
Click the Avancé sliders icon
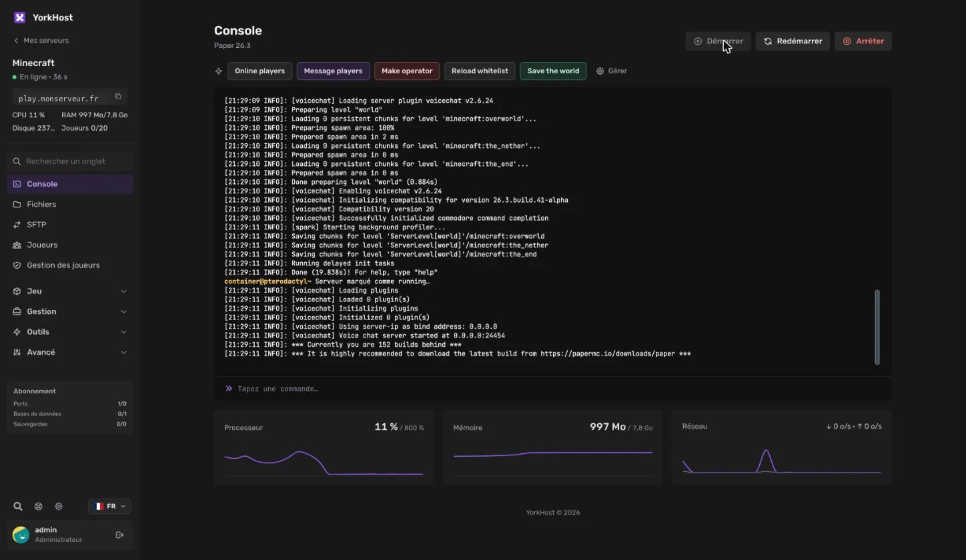17,352
